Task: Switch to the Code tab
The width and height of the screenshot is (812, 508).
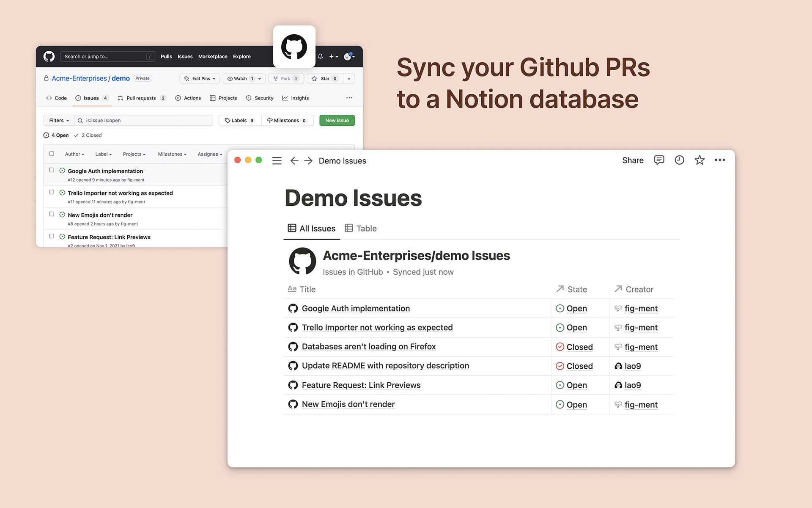Action: tap(56, 98)
